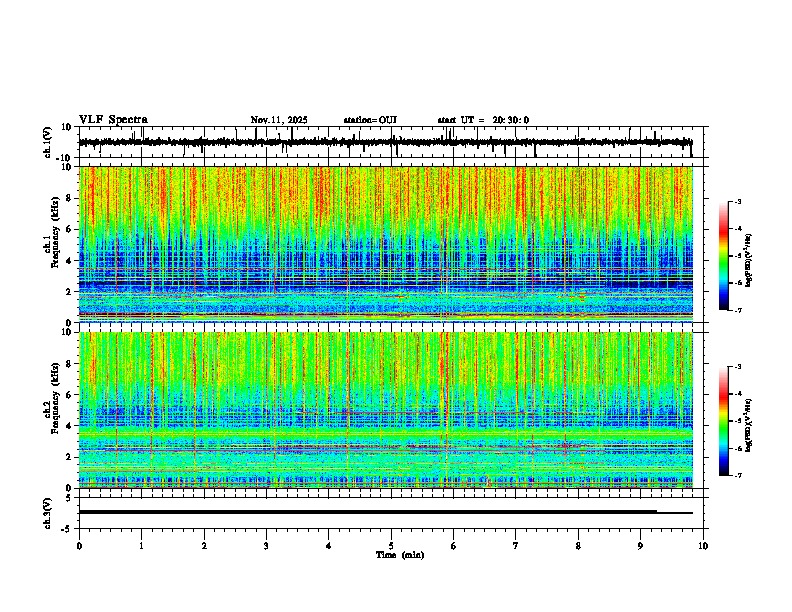
Task: Click the "-3" label on ch.1 color bar
Action: [737, 201]
